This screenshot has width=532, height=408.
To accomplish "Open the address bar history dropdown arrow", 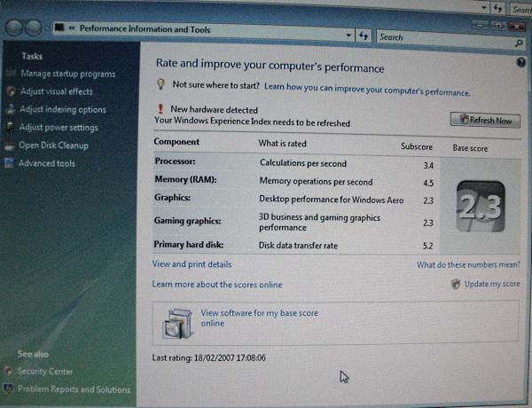I will tap(348, 35).
